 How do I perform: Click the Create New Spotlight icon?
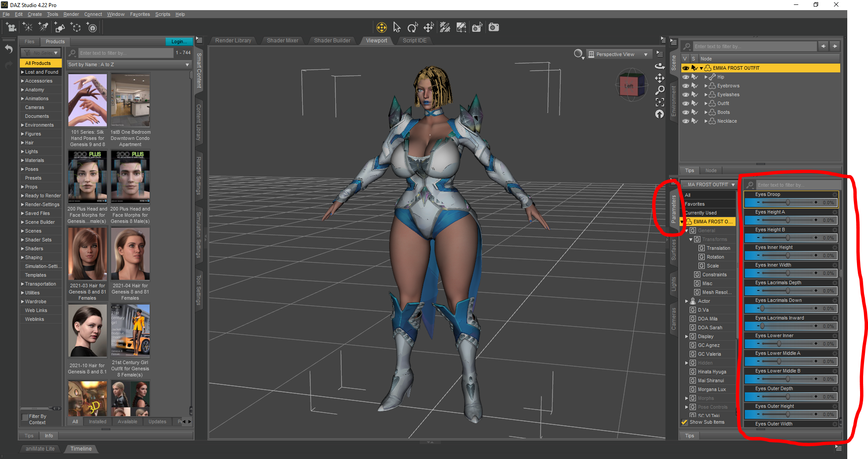coord(43,27)
